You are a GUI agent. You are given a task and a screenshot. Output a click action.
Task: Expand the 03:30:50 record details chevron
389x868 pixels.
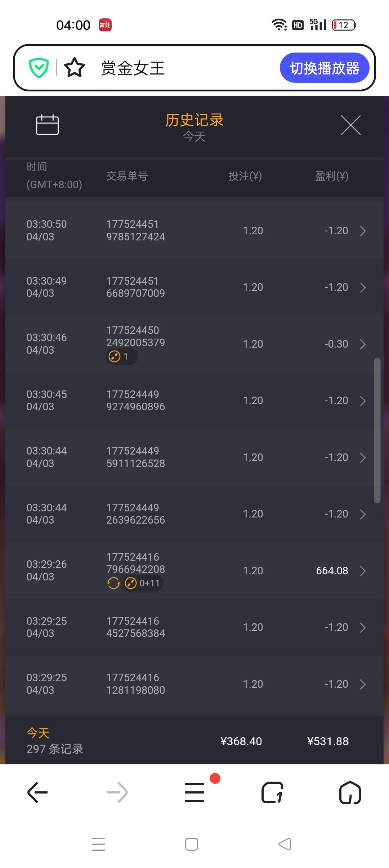click(x=363, y=231)
